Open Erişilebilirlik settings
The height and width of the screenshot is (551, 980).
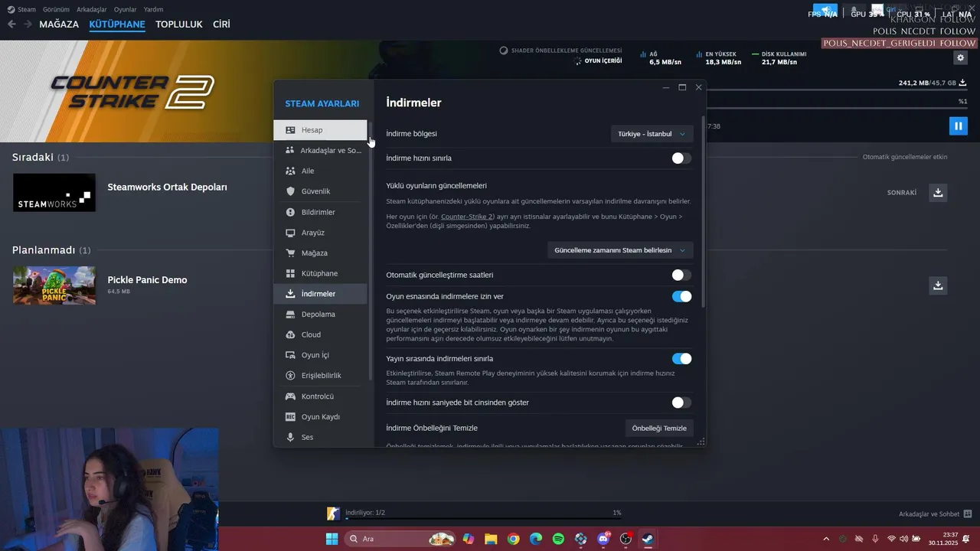320,376
